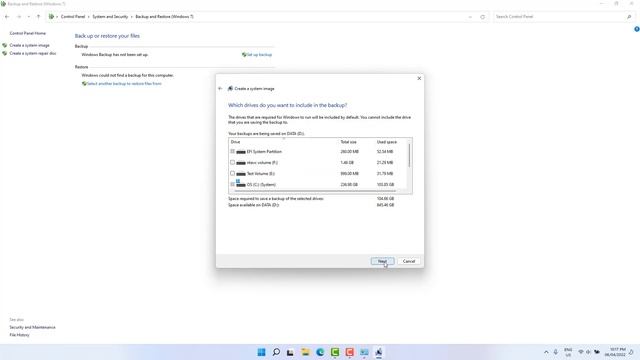Close the Create a system image dialog
This screenshot has height=360, width=640.
coord(419,78)
